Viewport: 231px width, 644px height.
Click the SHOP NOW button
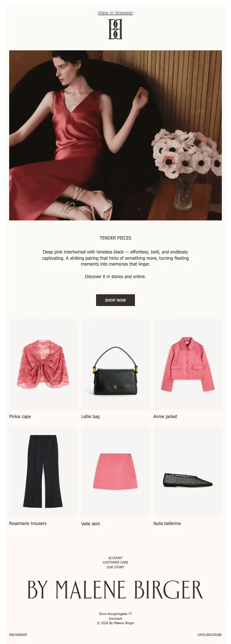tap(115, 300)
